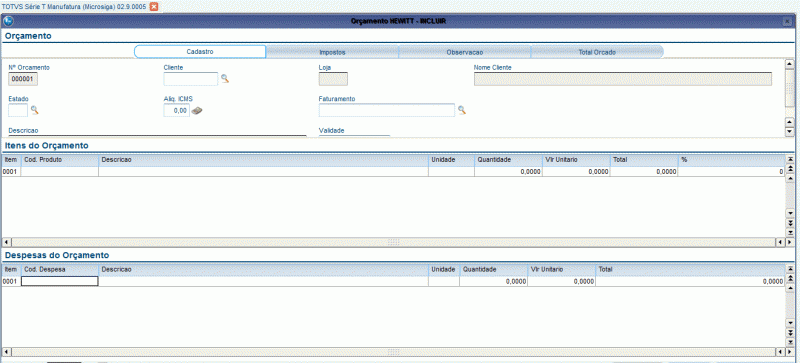Open the Observacao tab
This screenshot has height=363, width=800.
click(465, 52)
